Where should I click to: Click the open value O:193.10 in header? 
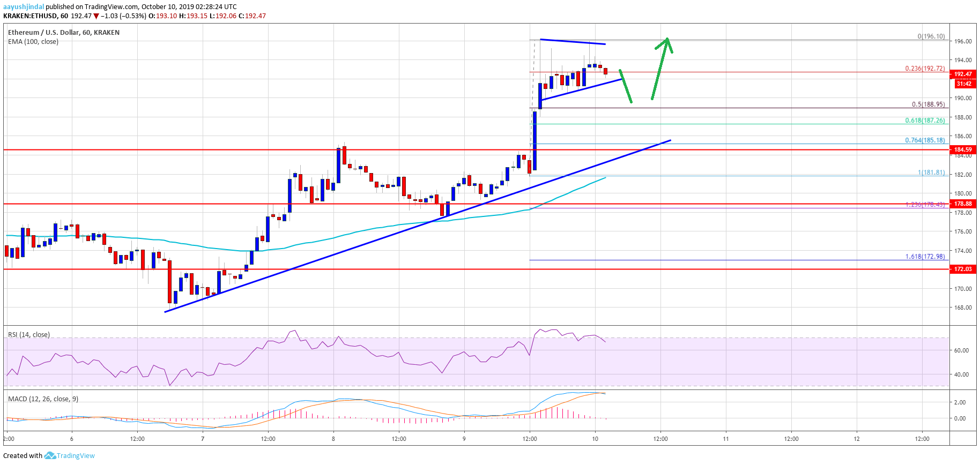pyautogui.click(x=163, y=16)
